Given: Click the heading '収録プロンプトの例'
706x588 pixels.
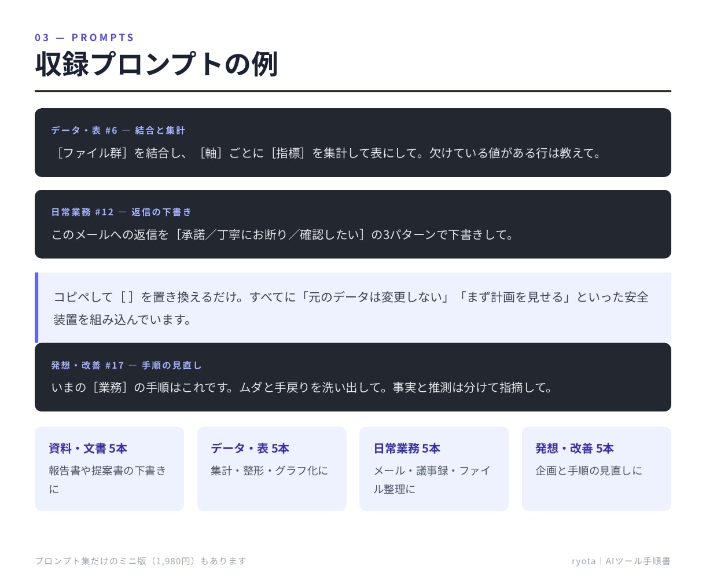Looking at the screenshot, I should pyautogui.click(x=157, y=64).
